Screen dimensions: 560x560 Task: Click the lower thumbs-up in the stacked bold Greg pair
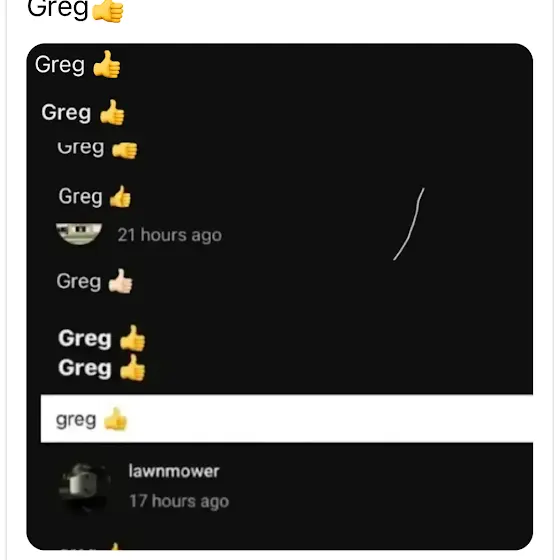[132, 368]
